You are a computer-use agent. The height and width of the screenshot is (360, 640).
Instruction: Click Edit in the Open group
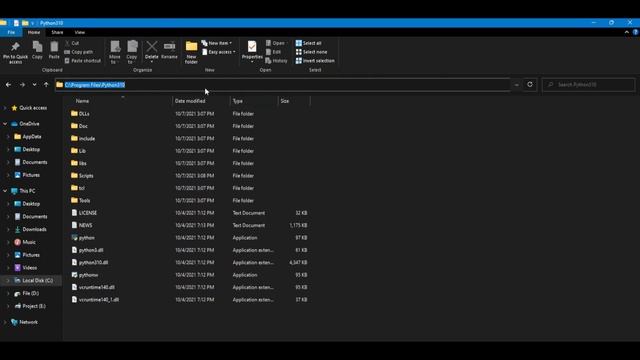pos(273,52)
